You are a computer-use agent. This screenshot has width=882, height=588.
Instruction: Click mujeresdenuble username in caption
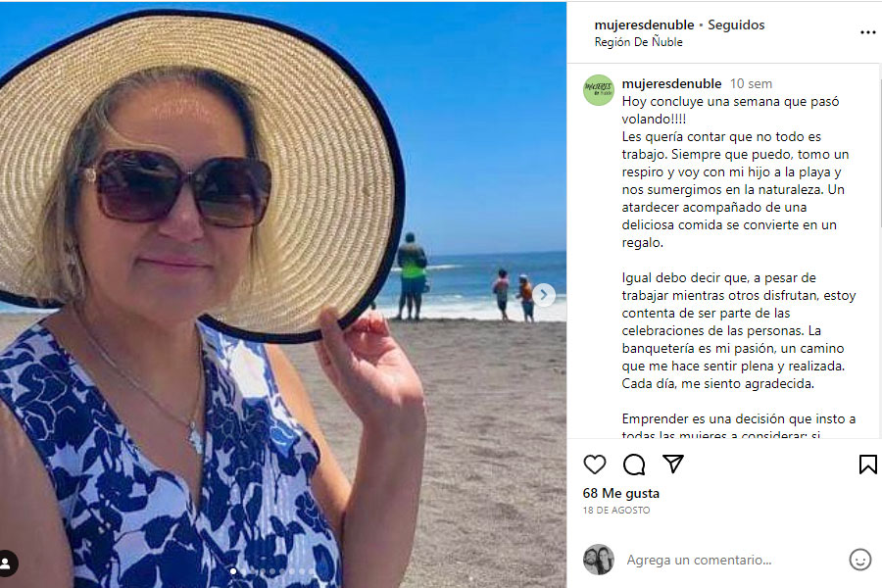pyautogui.click(x=671, y=84)
